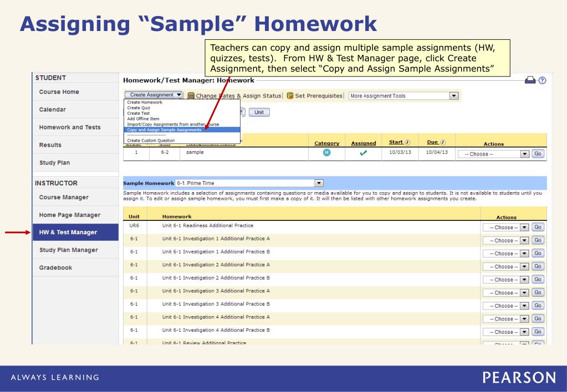Sort by the Due column header
This screenshot has width=567, height=392.
point(432,142)
